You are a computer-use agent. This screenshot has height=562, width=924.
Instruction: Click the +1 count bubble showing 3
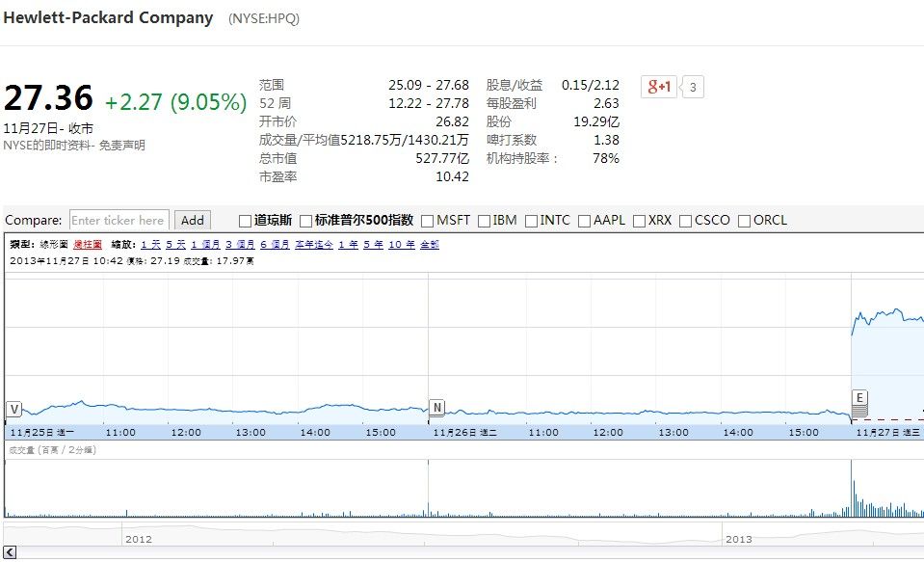point(693,88)
